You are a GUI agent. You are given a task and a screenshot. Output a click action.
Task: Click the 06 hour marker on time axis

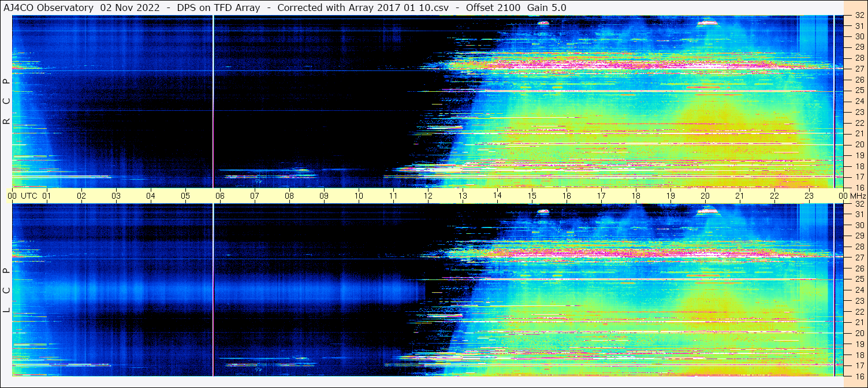pos(220,196)
